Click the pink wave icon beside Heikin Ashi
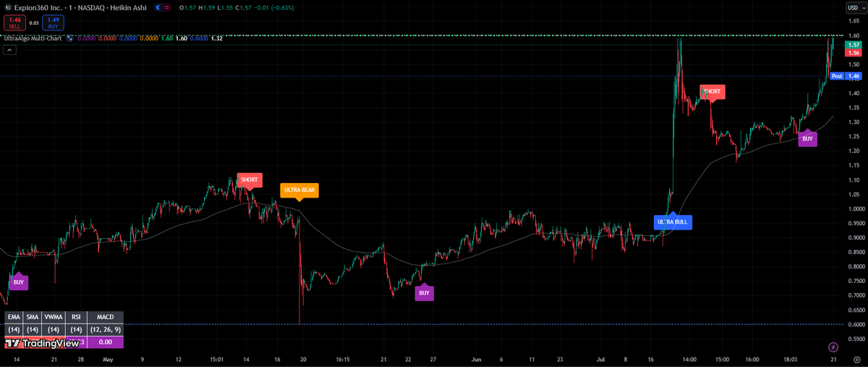 coord(166,7)
